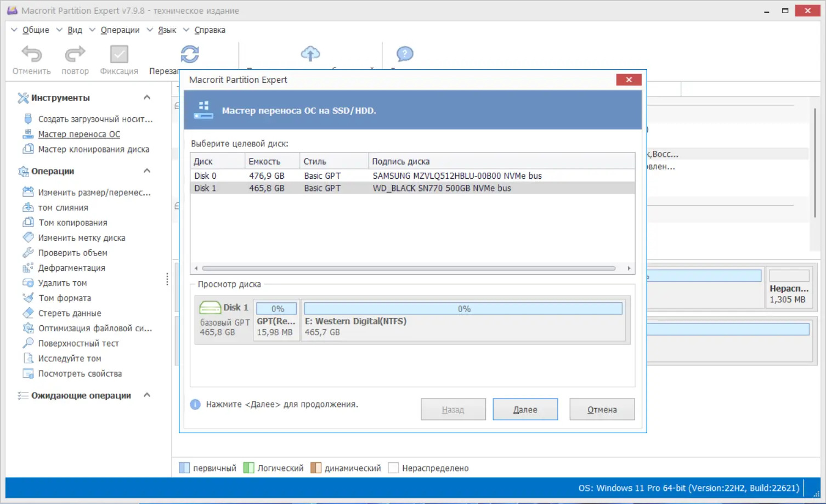Click the OS Windows 11 Pro status text
Screen dimensions: 826x504
[689, 488]
